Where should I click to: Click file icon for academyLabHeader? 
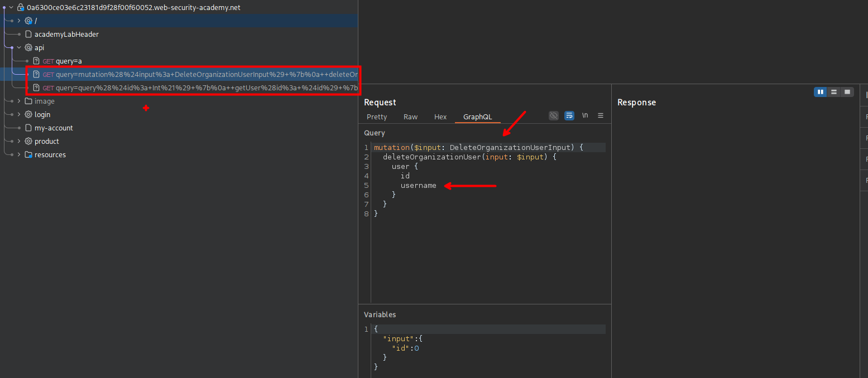[28, 35]
